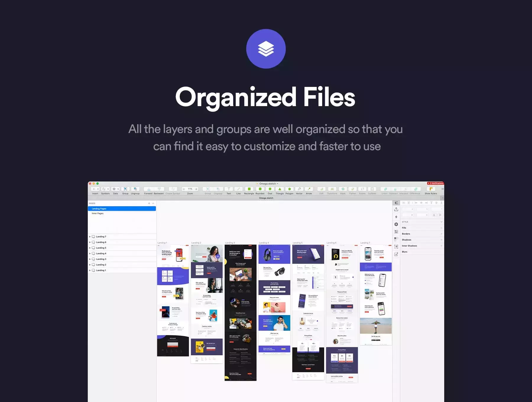
Task: Click the Edit toolbar icon
Action: point(322,189)
